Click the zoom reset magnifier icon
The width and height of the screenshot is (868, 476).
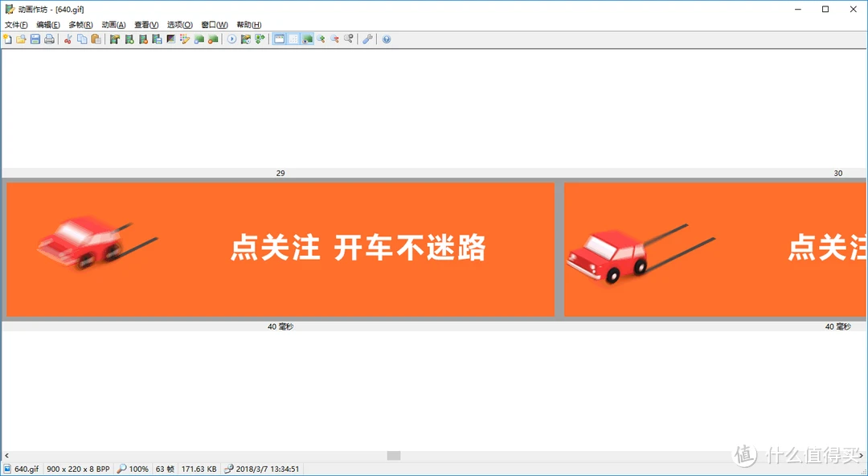tap(348, 39)
